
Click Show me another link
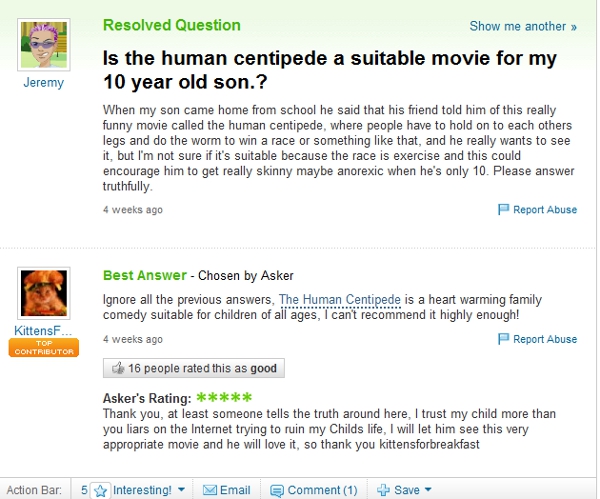click(x=523, y=26)
